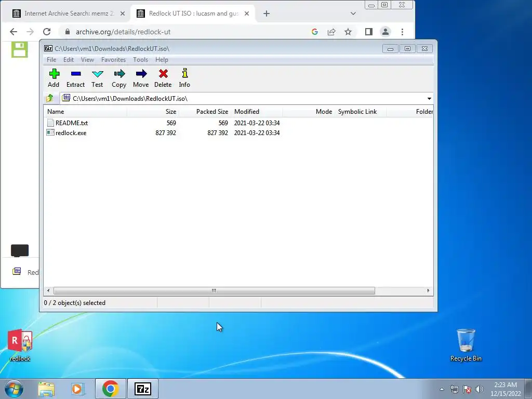532x399 pixels.
Task: Switch to Chrome from the taskbar
Action: point(111,389)
